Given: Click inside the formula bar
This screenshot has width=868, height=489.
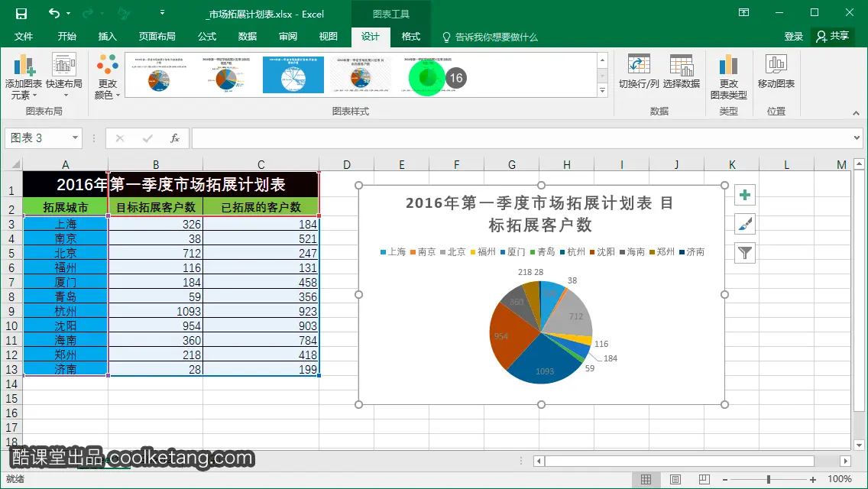Looking at the screenshot, I should (522, 138).
